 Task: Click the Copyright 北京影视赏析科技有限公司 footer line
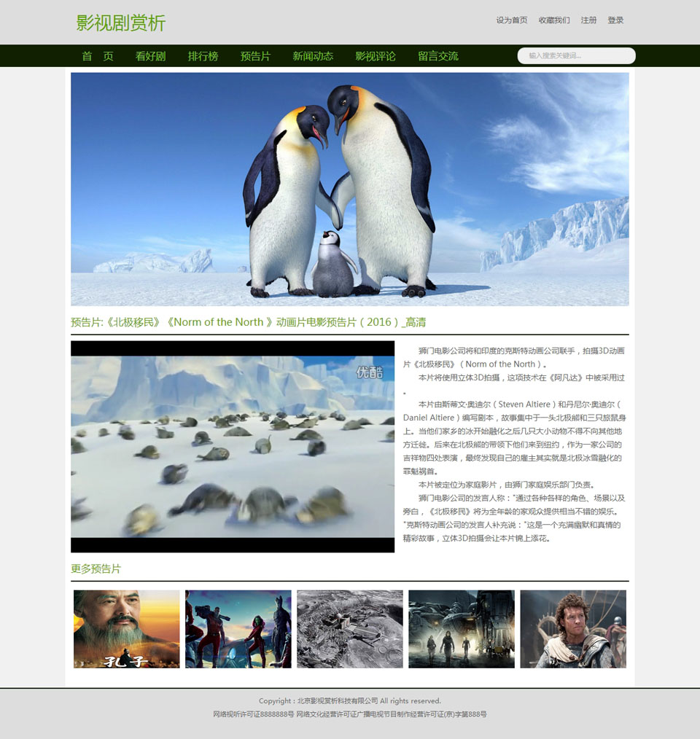tap(350, 701)
